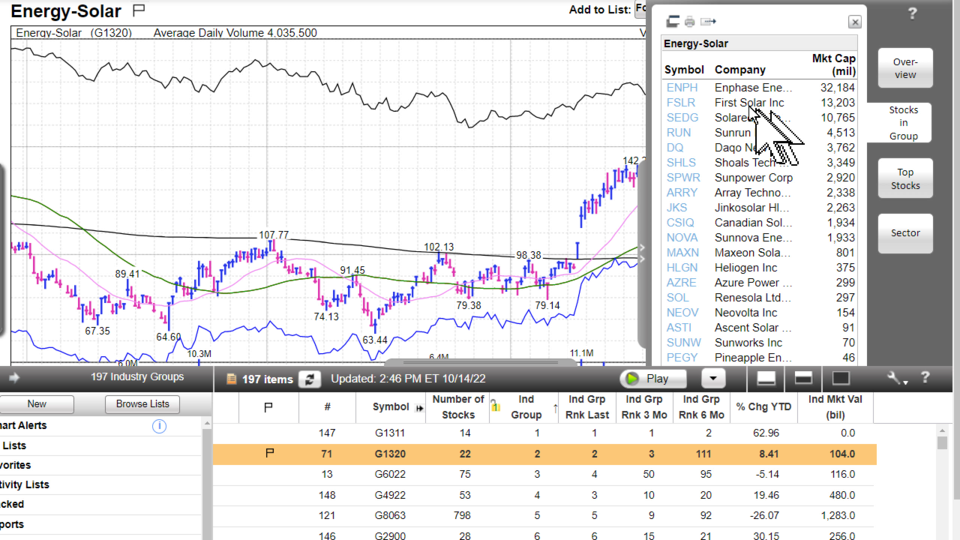The height and width of the screenshot is (540, 960).
Task: Click the print icon in stocks panel
Action: click(x=690, y=21)
